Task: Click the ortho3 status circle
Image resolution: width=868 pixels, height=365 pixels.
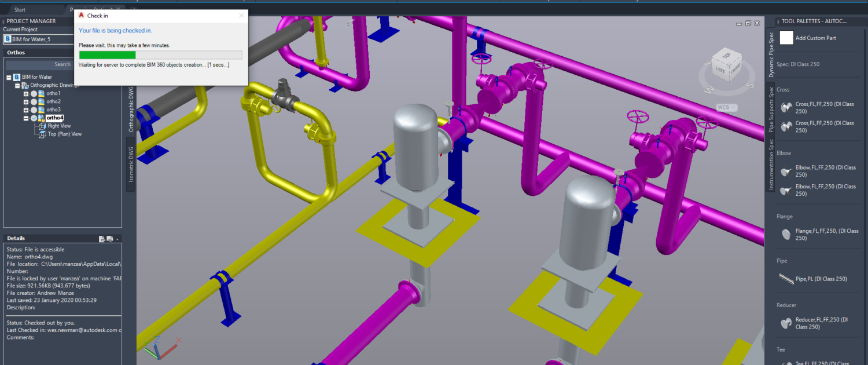Action: click(34, 110)
